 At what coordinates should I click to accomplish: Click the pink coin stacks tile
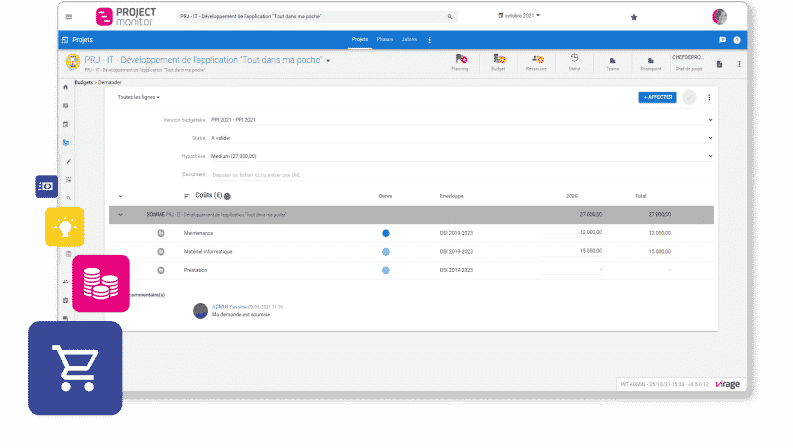click(101, 284)
